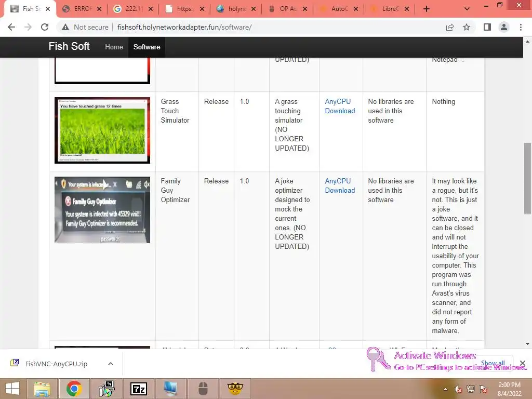Open the Action Center flag icon
The image size is (532, 399).
(x=483, y=389)
